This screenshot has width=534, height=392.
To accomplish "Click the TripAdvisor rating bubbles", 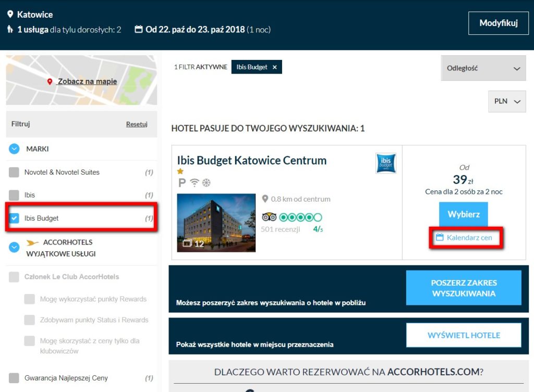I will pos(300,217).
